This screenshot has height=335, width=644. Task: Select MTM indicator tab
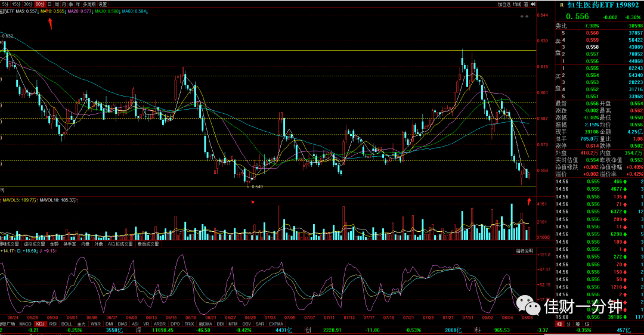tap(233, 324)
